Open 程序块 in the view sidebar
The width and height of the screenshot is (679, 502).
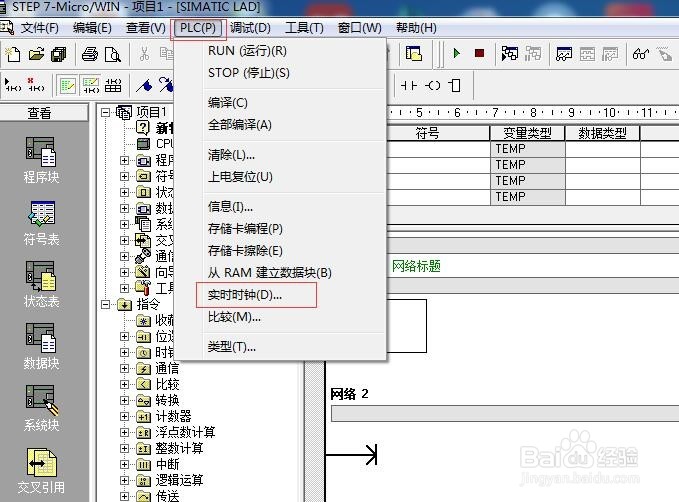(41, 160)
